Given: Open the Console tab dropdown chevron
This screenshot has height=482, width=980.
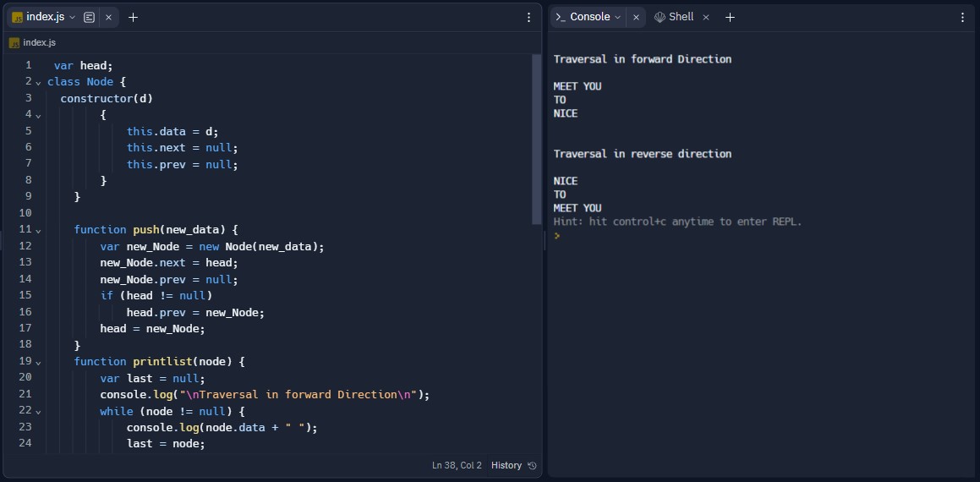Looking at the screenshot, I should pos(618,17).
